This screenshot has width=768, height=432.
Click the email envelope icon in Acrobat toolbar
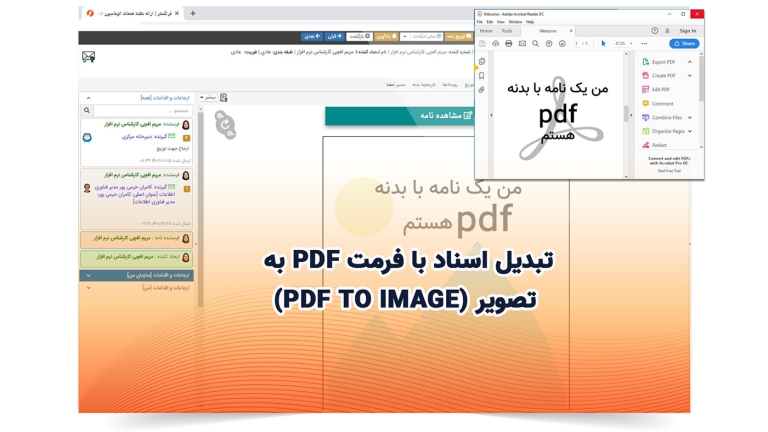pyautogui.click(x=522, y=44)
